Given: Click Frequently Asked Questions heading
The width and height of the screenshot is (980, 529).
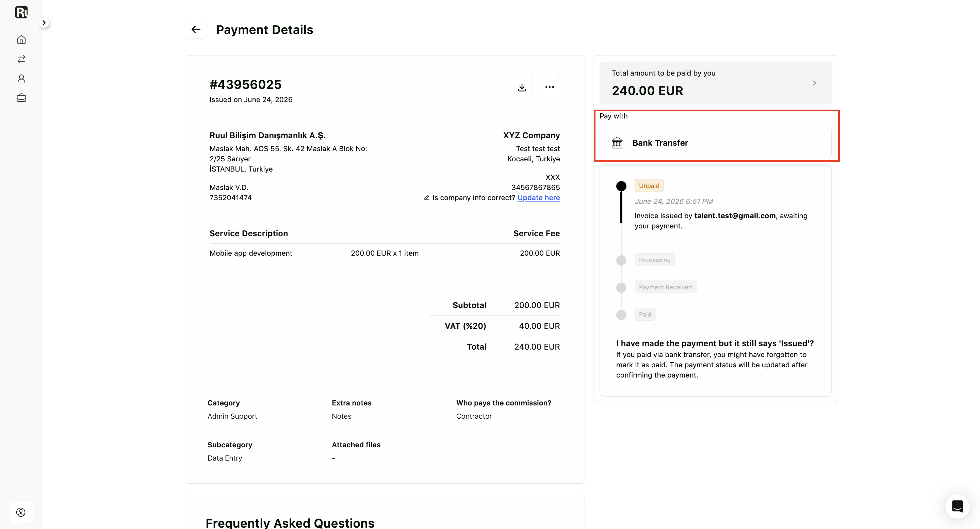Looking at the screenshot, I should [x=290, y=523].
